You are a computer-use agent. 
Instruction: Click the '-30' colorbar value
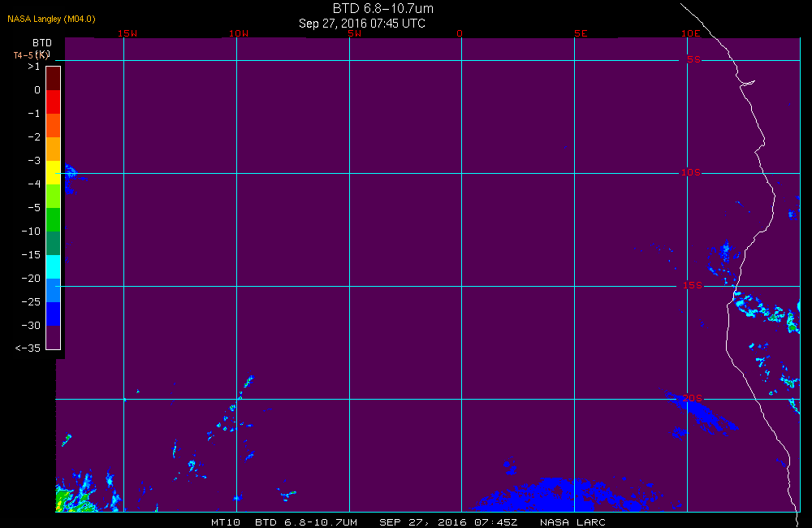tap(31, 326)
